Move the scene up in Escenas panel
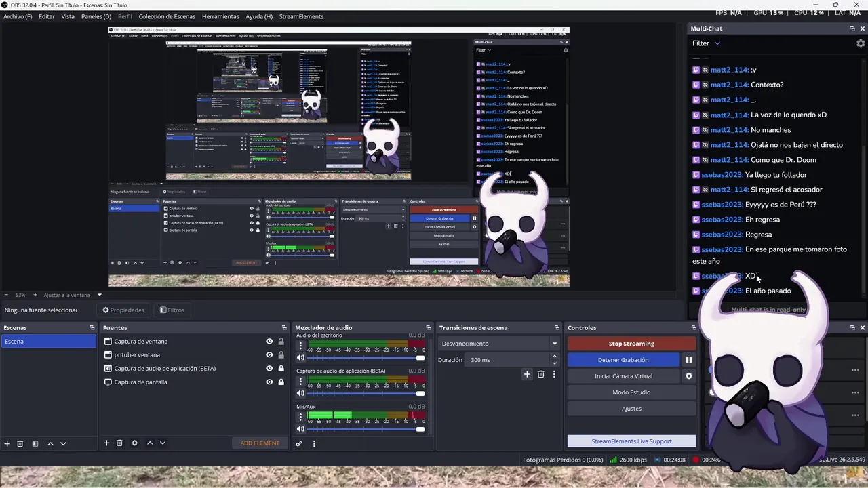868x488 pixels. [x=50, y=443]
